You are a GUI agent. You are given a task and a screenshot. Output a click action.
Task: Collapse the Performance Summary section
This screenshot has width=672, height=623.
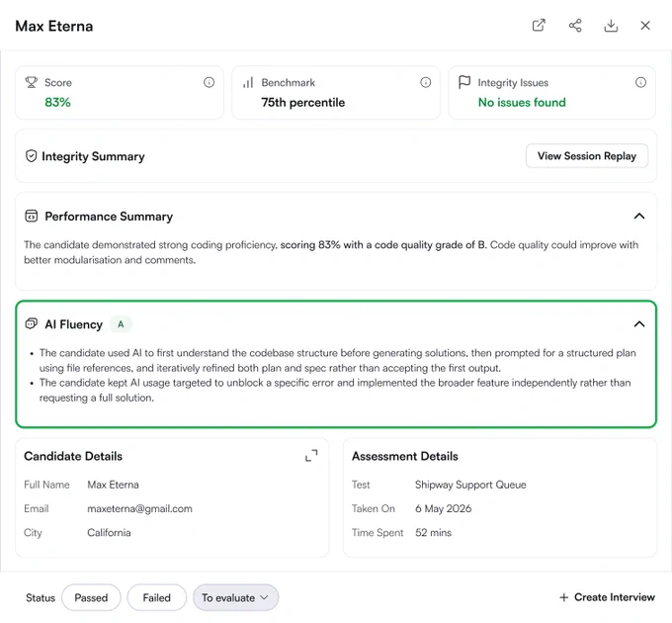pyautogui.click(x=639, y=217)
